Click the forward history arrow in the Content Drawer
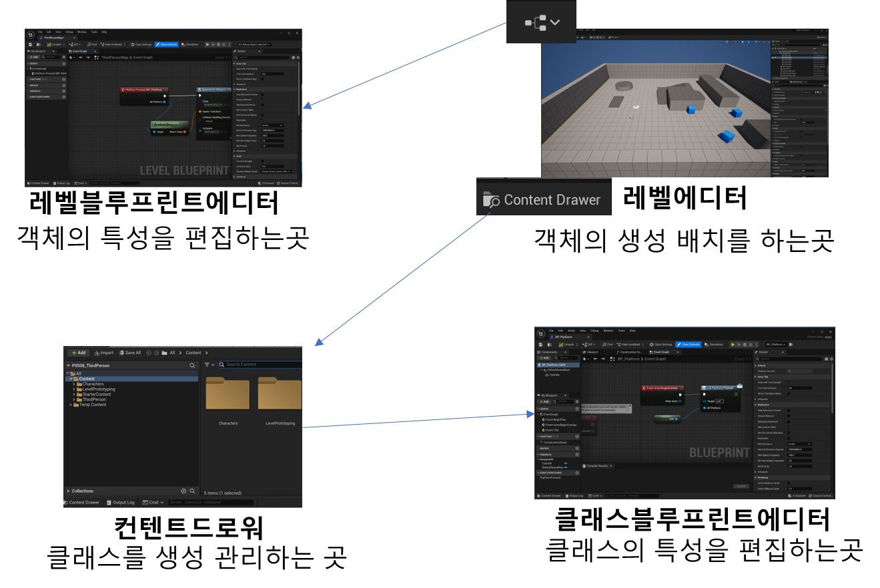This screenshot has width=880, height=588. [156, 353]
